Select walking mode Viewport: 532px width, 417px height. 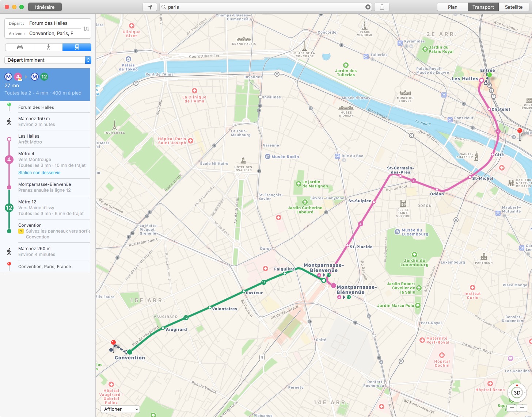[48, 47]
